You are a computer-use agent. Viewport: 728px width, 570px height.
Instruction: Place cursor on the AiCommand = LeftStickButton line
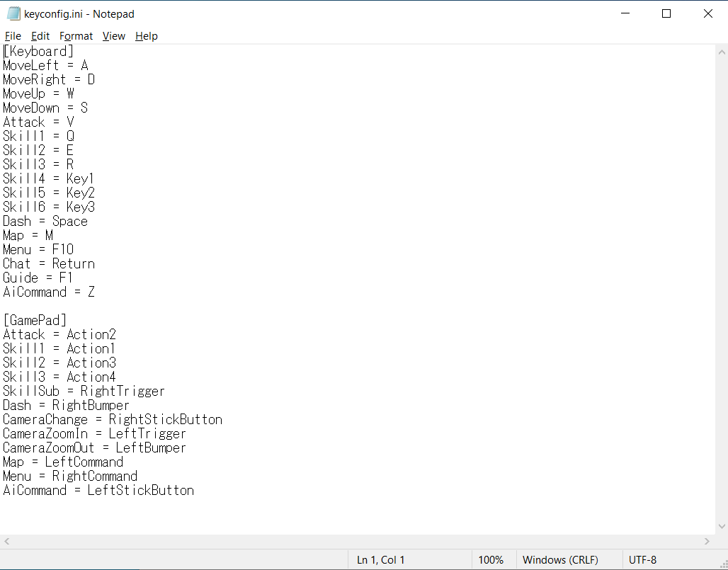point(98,491)
